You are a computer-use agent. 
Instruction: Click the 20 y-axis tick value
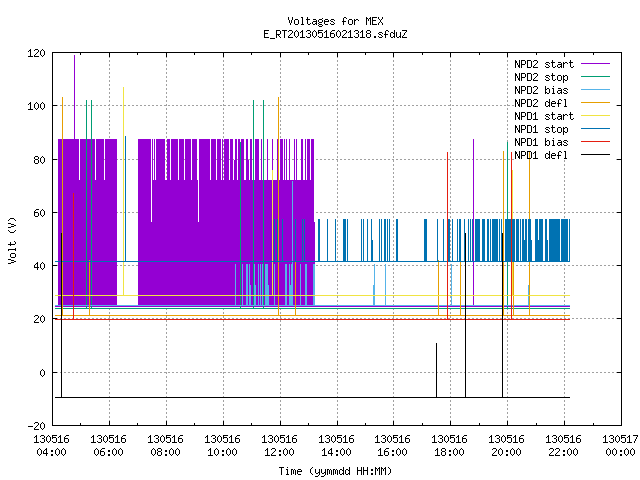tap(40, 319)
